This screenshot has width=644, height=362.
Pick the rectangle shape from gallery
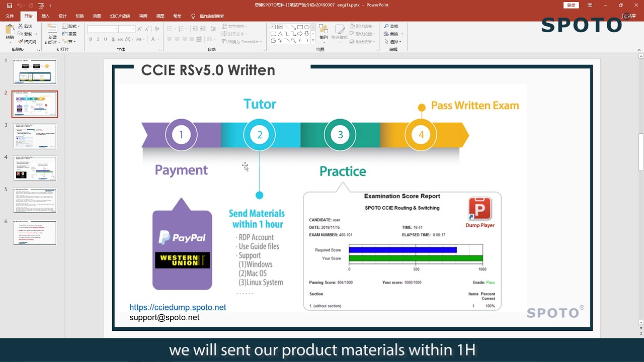coord(300,27)
